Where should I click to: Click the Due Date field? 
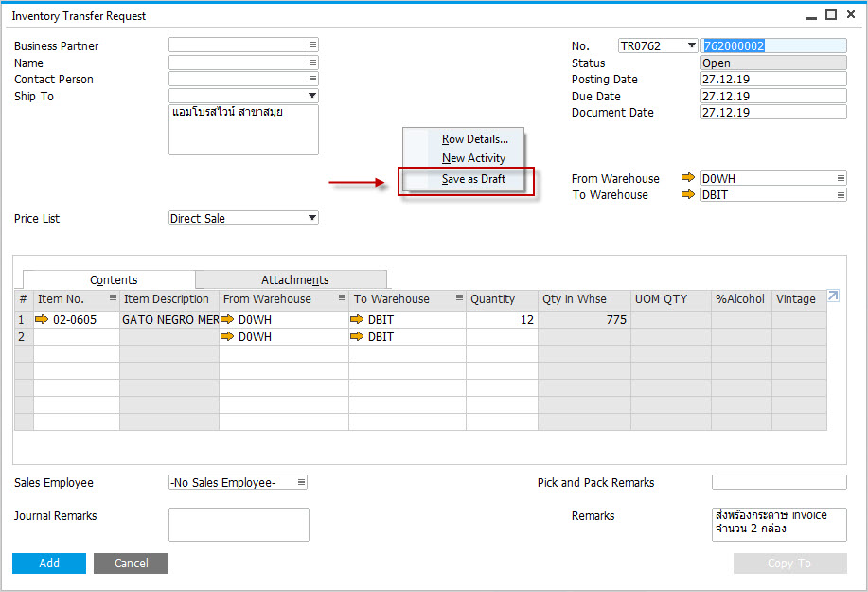point(773,96)
